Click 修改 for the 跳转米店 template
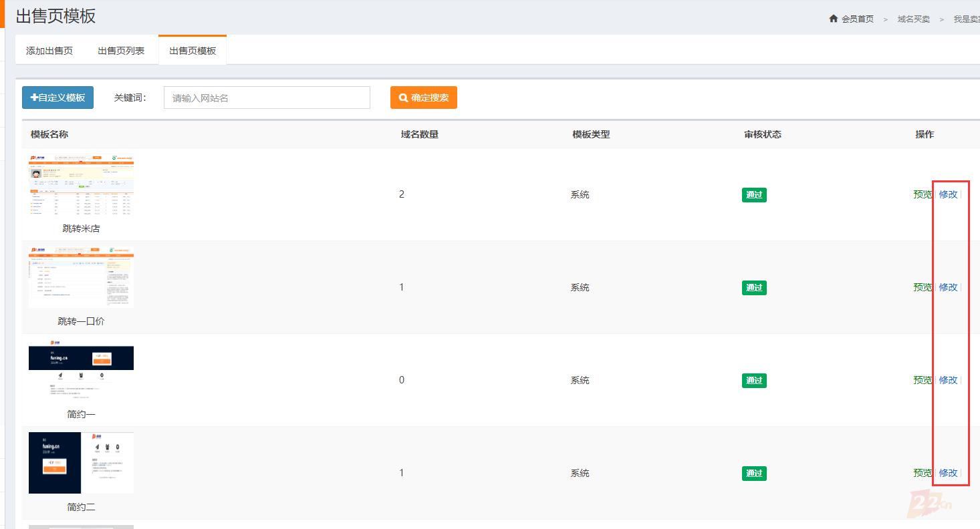This screenshot has height=529, width=980. click(x=948, y=194)
